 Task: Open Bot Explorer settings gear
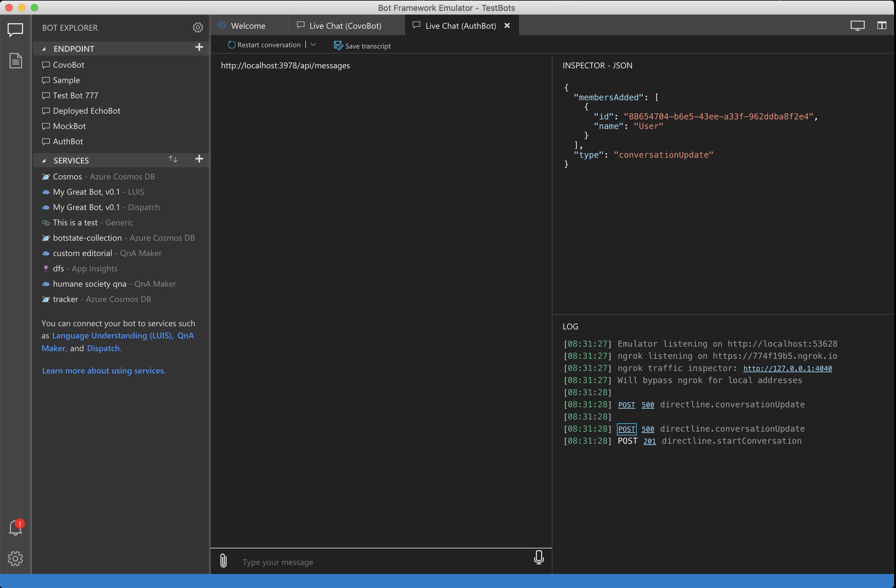pyautogui.click(x=198, y=27)
